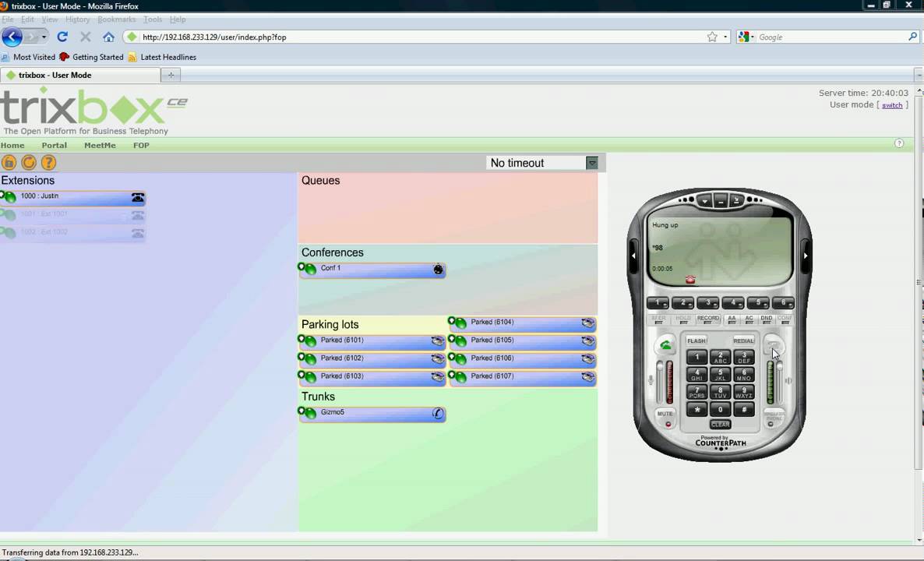Toggle AA auto answer on softphone
924x561 pixels.
tap(732, 319)
